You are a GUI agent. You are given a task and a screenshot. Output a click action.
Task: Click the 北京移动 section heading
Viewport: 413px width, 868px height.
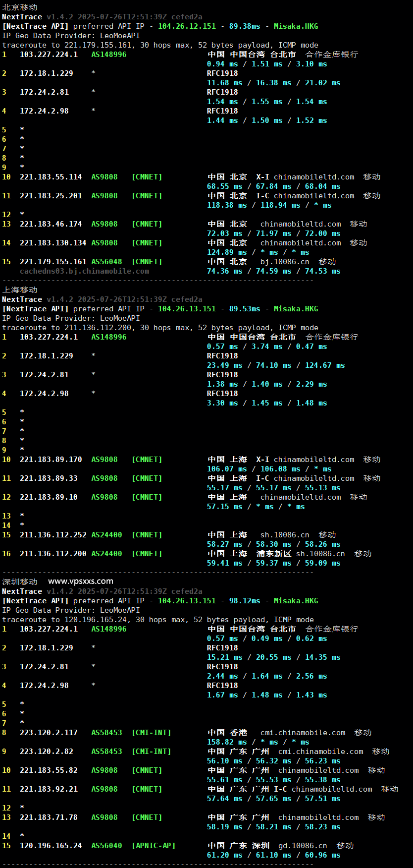coord(20,7)
